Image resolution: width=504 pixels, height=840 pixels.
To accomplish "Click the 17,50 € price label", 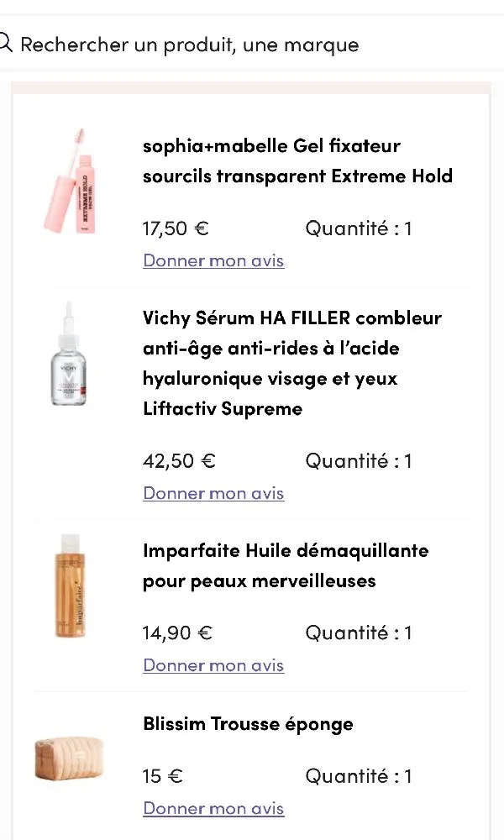I will click(x=176, y=228).
